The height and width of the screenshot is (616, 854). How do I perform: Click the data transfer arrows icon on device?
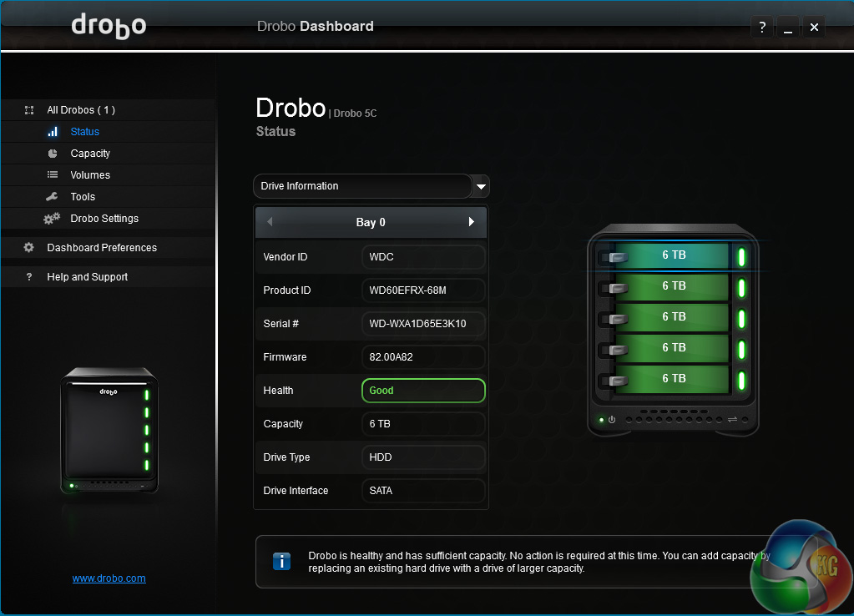click(732, 419)
